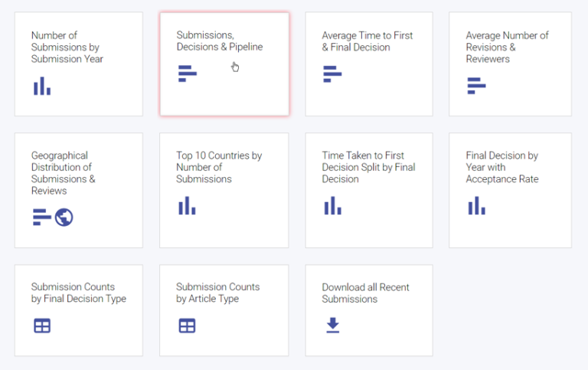Open Average Number of Revisions & Reviewers title
This screenshot has height=370, width=588.
[x=507, y=47]
